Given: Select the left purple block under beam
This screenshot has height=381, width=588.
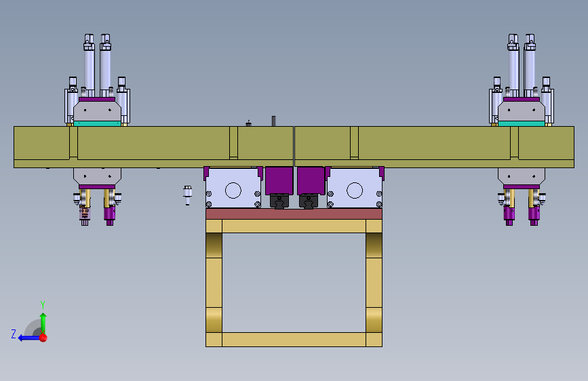Looking at the screenshot, I should point(279,181).
